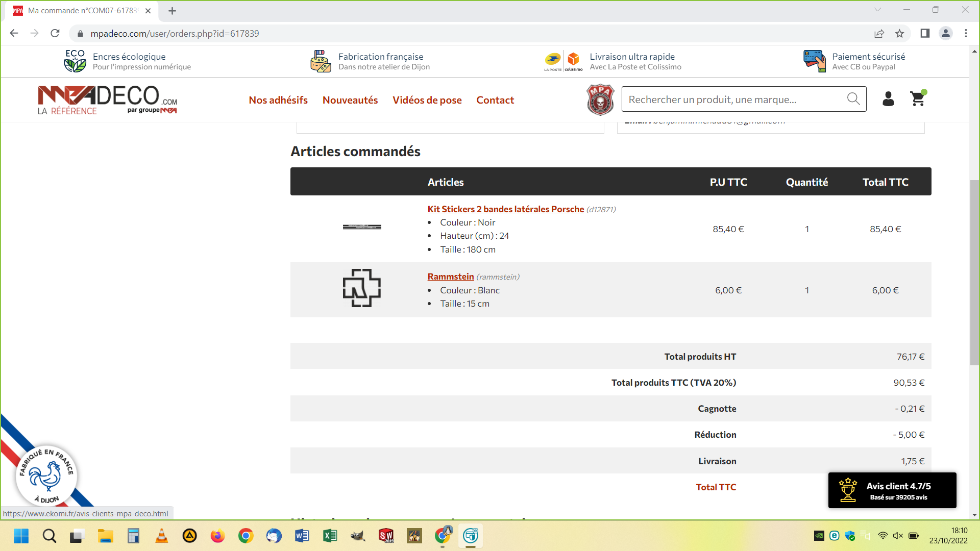Image resolution: width=980 pixels, height=551 pixels.
Task: Open Chrome side panel icon
Action: coord(925,33)
